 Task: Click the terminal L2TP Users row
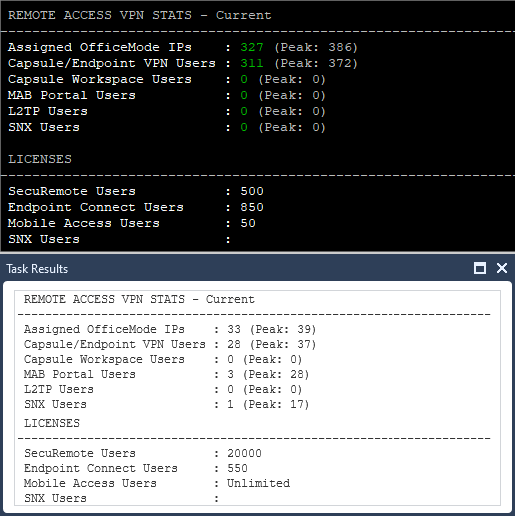167,111
